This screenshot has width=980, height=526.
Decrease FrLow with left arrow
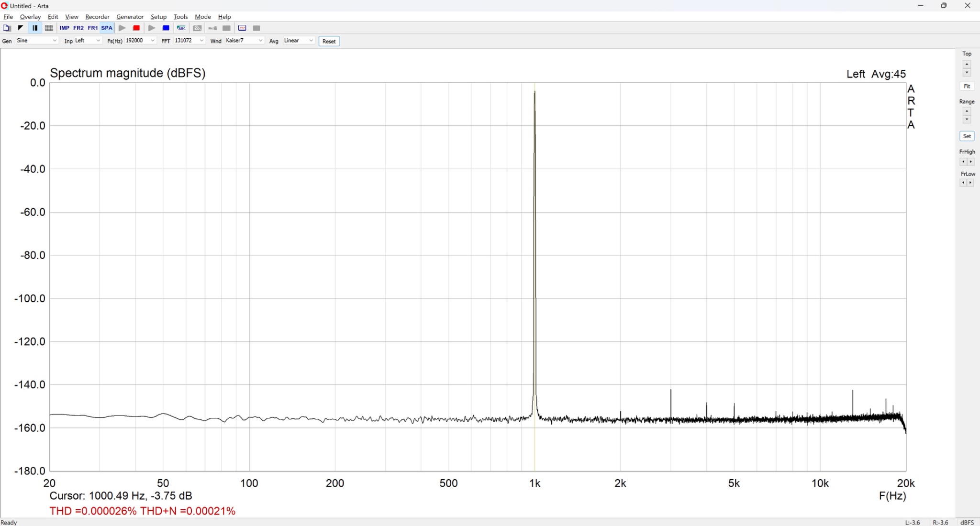click(963, 183)
